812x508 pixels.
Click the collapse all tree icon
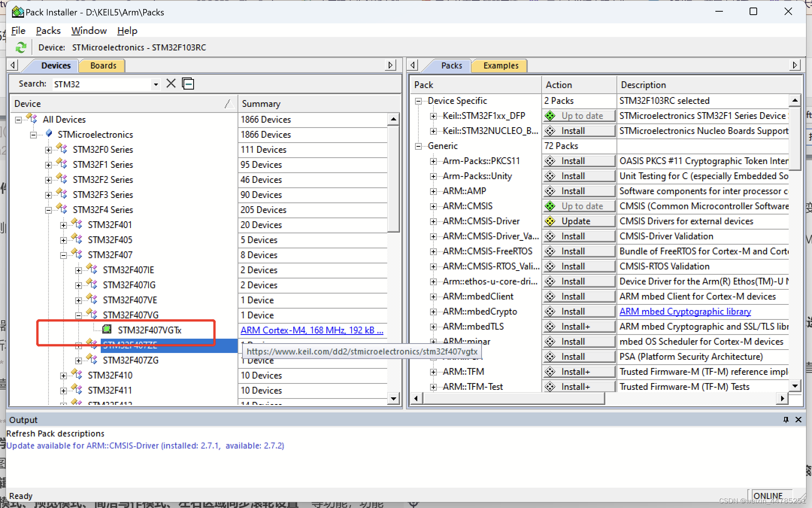[188, 84]
